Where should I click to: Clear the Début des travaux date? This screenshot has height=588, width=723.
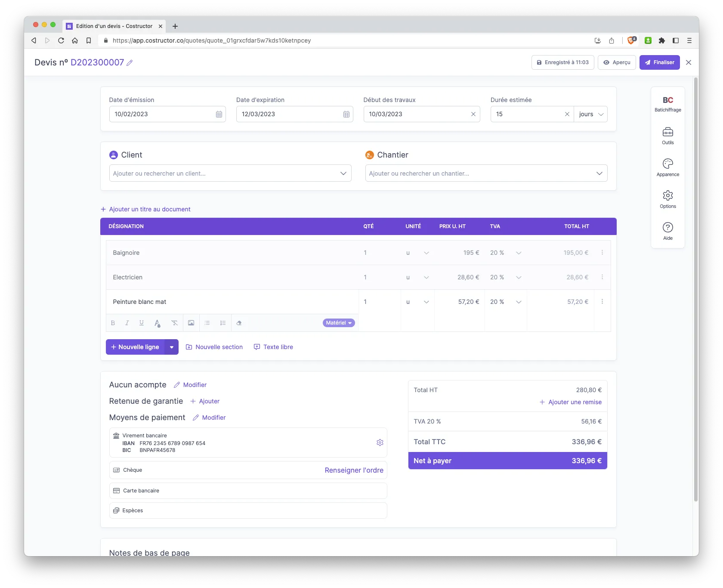coord(473,114)
